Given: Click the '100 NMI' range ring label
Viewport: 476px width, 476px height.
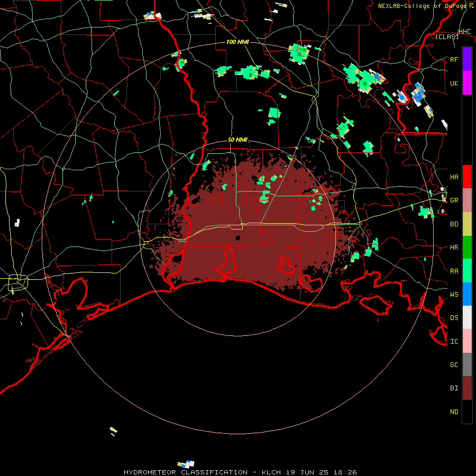Looking at the screenshot, I should pyautogui.click(x=237, y=42).
